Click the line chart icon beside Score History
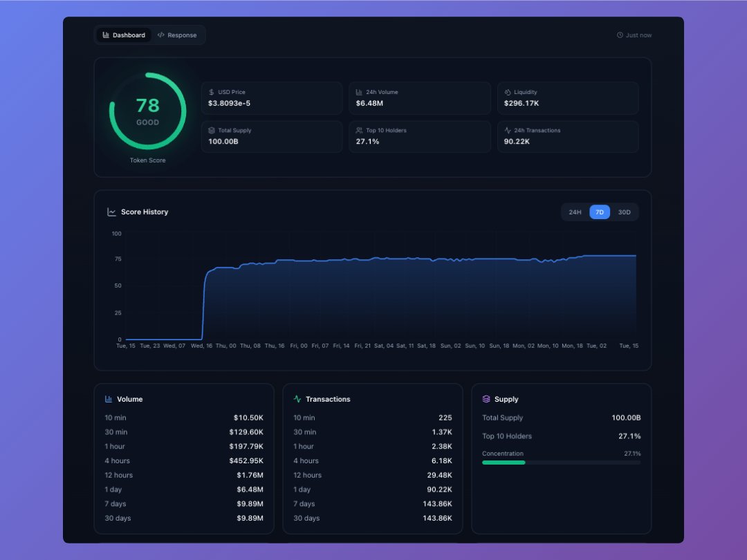The image size is (747, 560). coord(111,212)
